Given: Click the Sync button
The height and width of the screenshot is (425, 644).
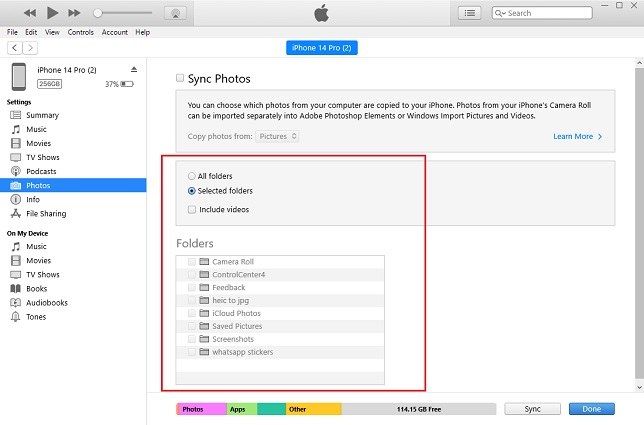Looking at the screenshot, I should click(x=532, y=409).
